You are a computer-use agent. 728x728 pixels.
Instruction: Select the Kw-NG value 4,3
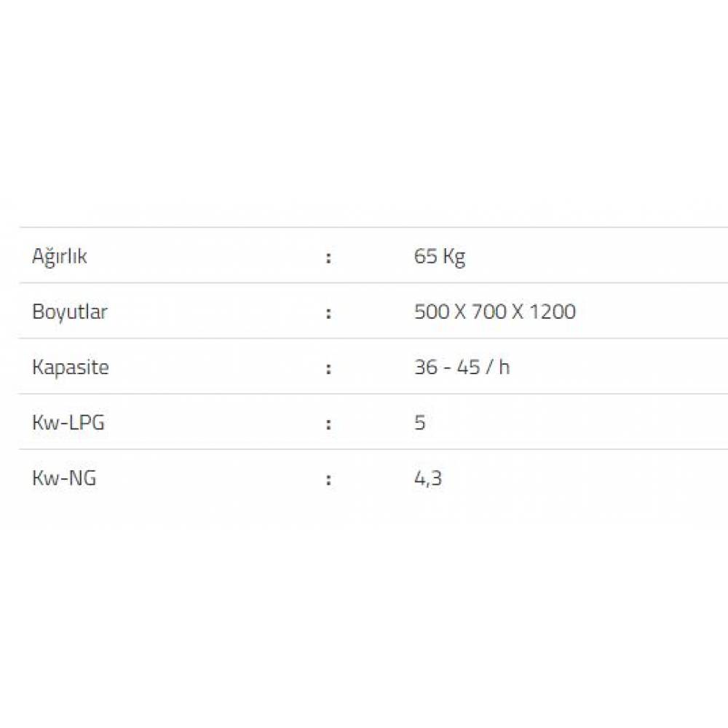pyautogui.click(x=428, y=478)
